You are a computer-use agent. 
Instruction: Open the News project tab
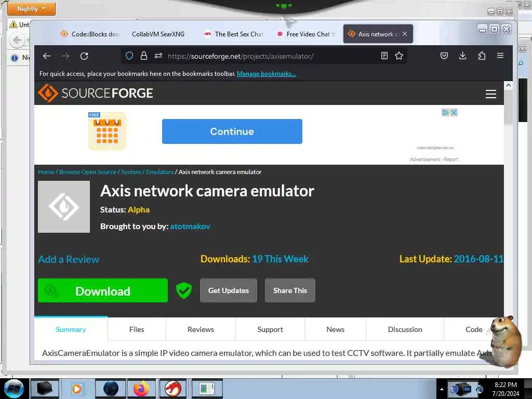pos(336,329)
